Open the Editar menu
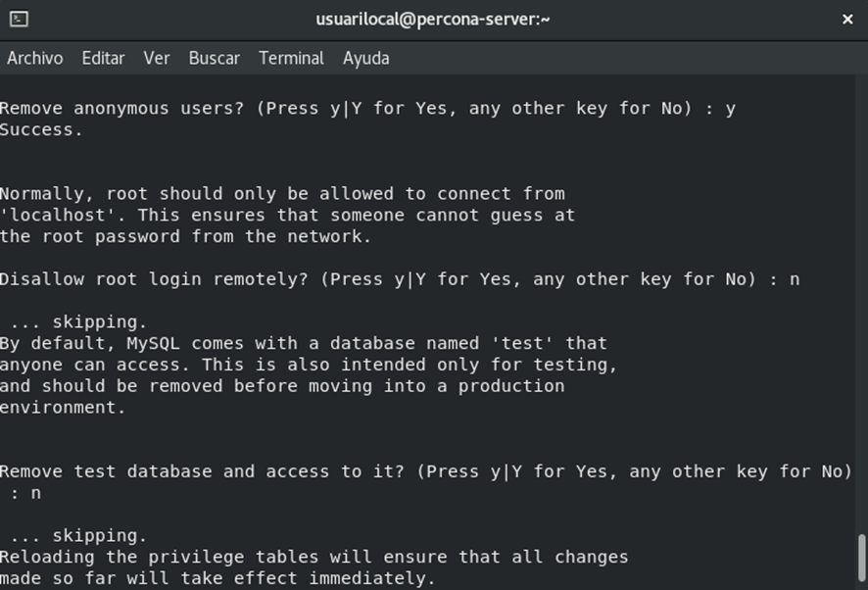 click(x=103, y=58)
